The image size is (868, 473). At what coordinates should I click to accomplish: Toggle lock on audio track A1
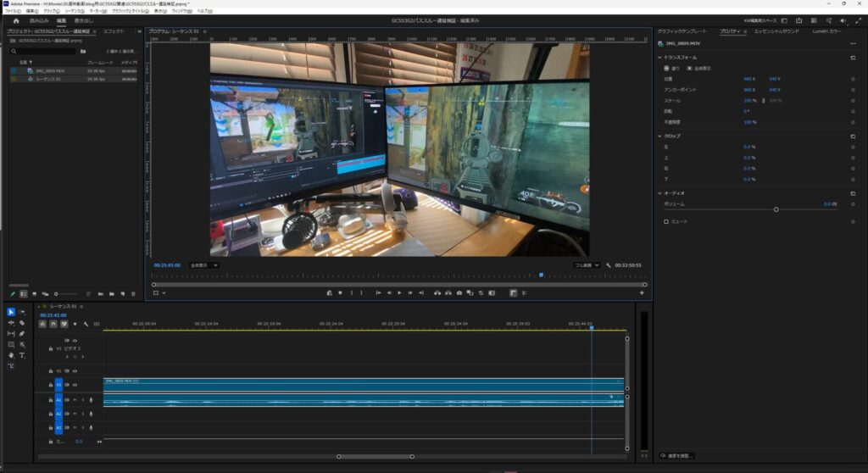point(50,400)
